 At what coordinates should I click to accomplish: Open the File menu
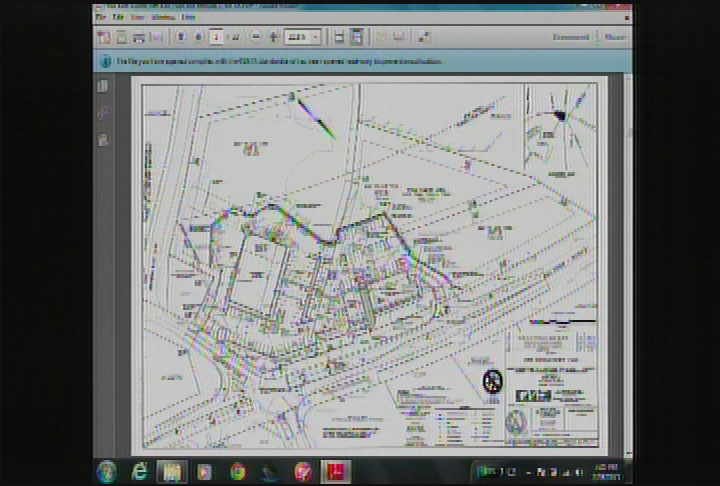pos(101,17)
